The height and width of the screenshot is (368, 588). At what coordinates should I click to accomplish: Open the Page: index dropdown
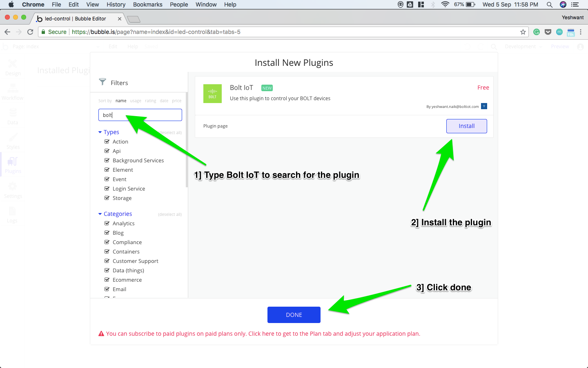55,47
